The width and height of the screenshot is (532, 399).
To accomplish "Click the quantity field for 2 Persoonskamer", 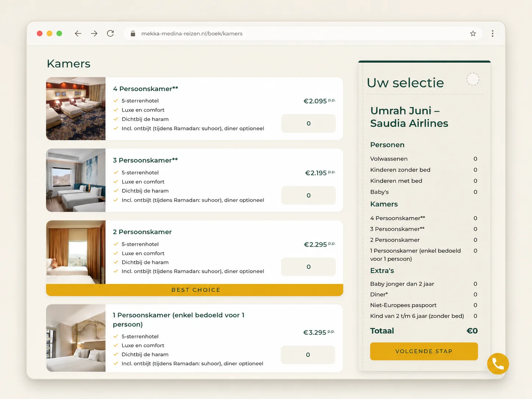I will coord(308,267).
